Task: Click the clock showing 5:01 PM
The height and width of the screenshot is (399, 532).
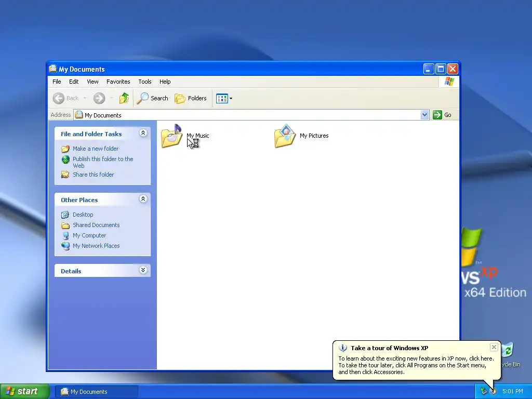Action: [513, 392]
